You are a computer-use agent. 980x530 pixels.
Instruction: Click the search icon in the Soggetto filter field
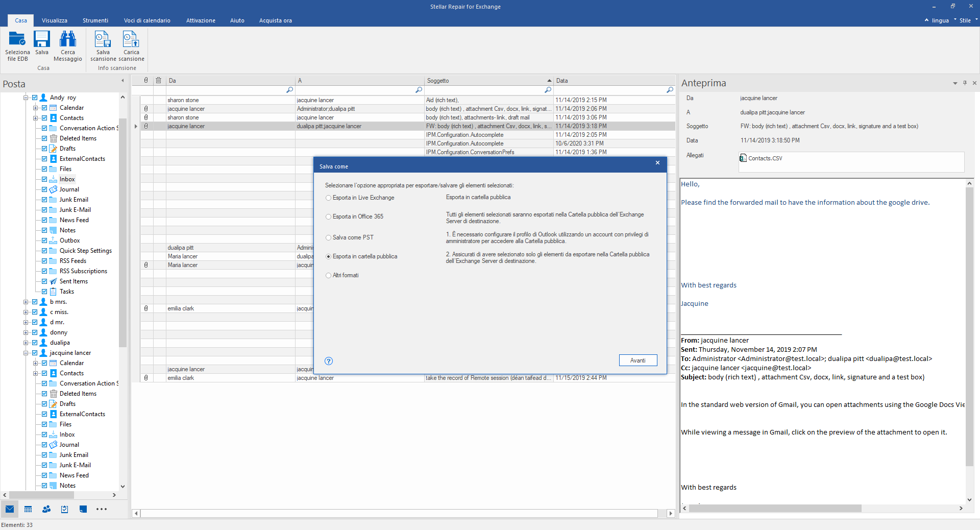pyautogui.click(x=548, y=90)
